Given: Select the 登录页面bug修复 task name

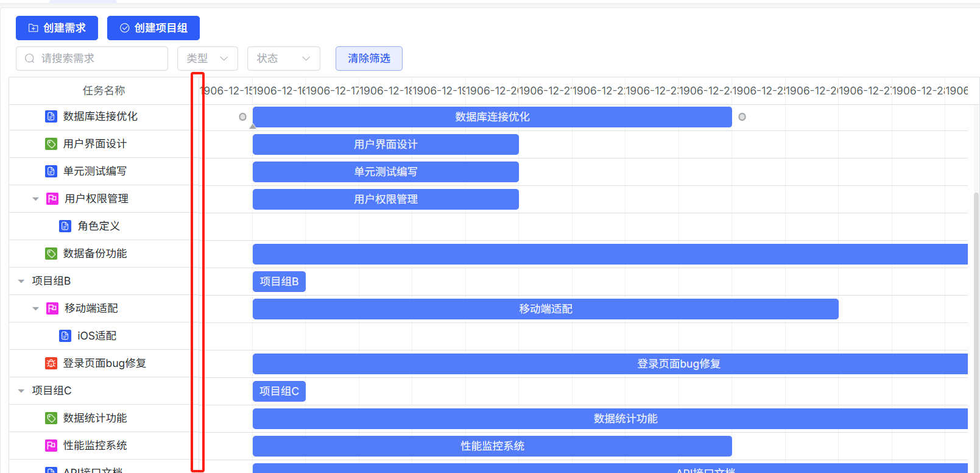Looking at the screenshot, I should tap(105, 363).
